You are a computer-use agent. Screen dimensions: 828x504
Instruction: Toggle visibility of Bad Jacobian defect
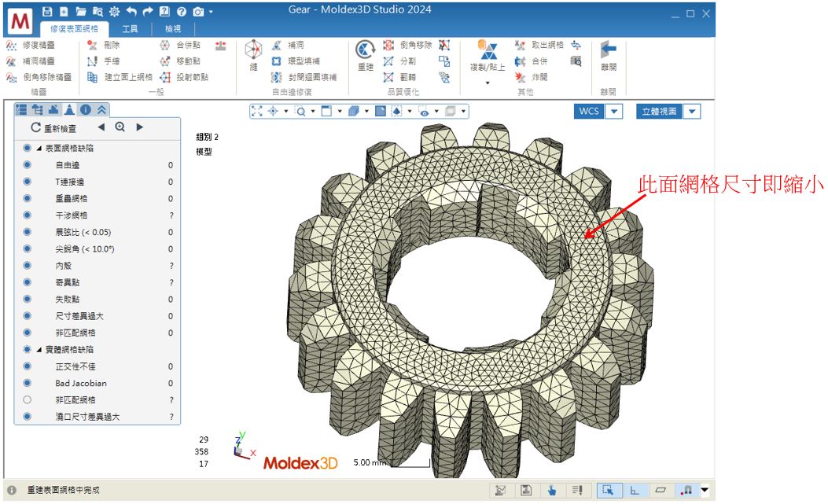[27, 383]
